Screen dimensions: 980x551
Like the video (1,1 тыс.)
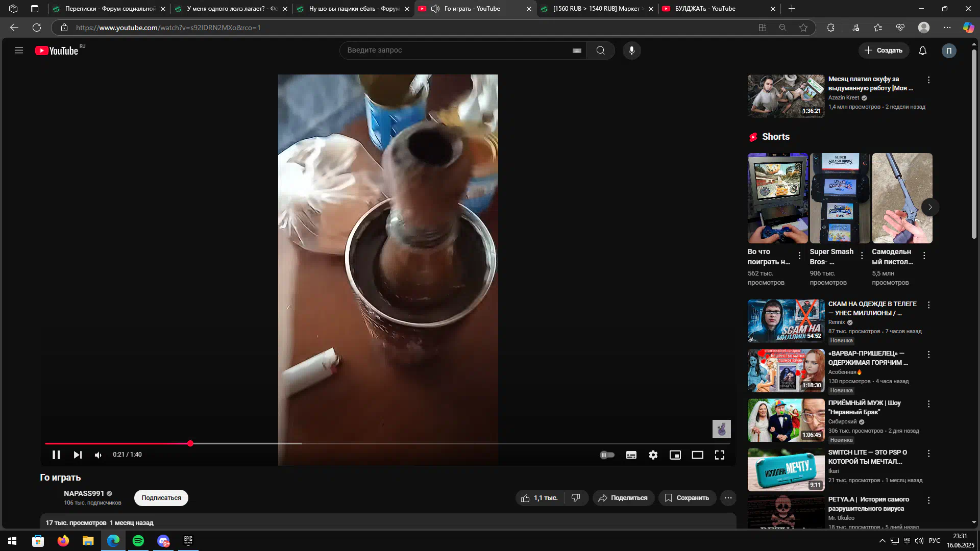pyautogui.click(x=540, y=498)
